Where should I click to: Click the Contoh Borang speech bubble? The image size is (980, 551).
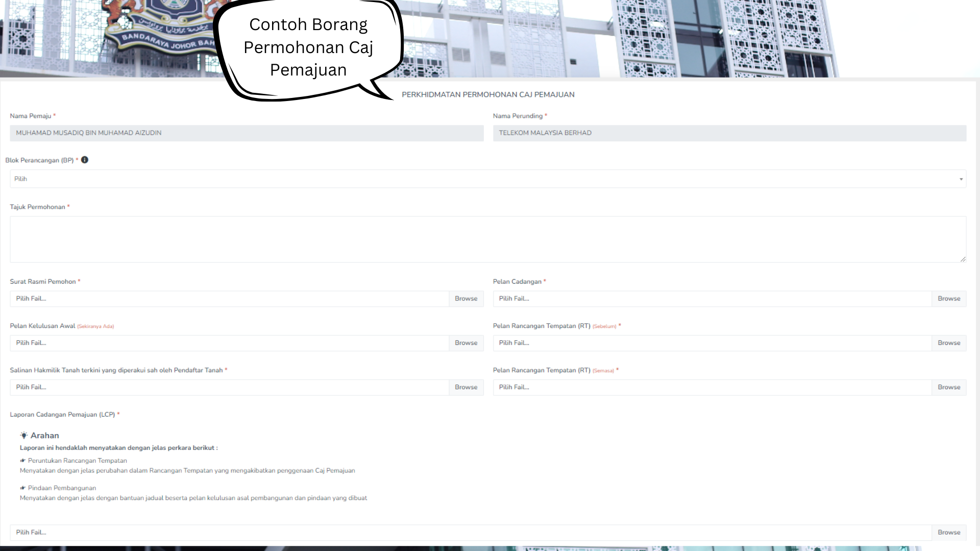[x=308, y=47]
